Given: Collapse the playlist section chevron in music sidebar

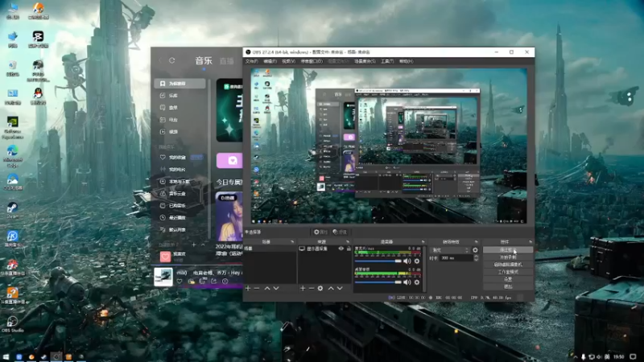Looking at the screenshot, I should 203,245.
